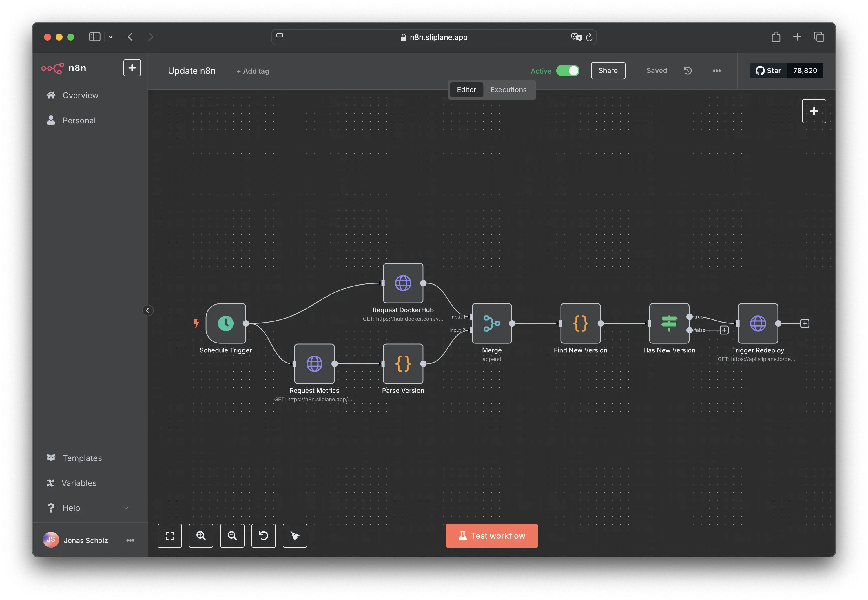Disable the workflow using the Active toggle
Image resolution: width=868 pixels, height=600 pixels.
click(568, 71)
